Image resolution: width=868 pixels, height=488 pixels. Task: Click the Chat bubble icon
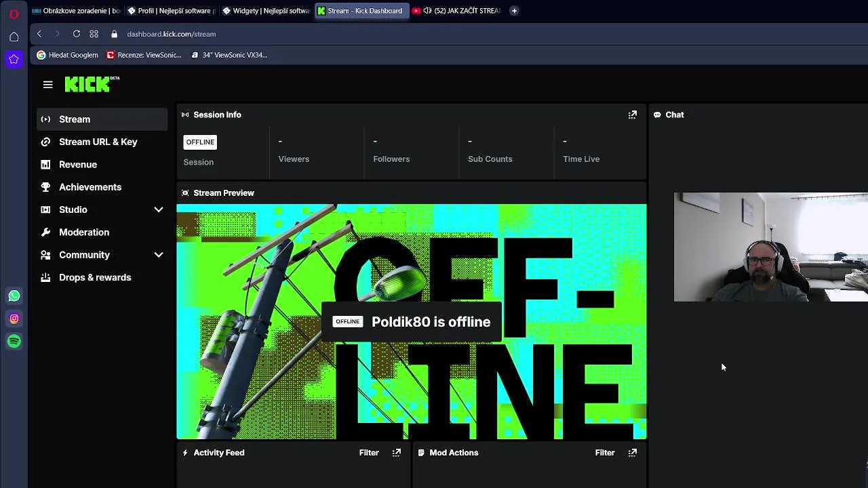pos(657,115)
